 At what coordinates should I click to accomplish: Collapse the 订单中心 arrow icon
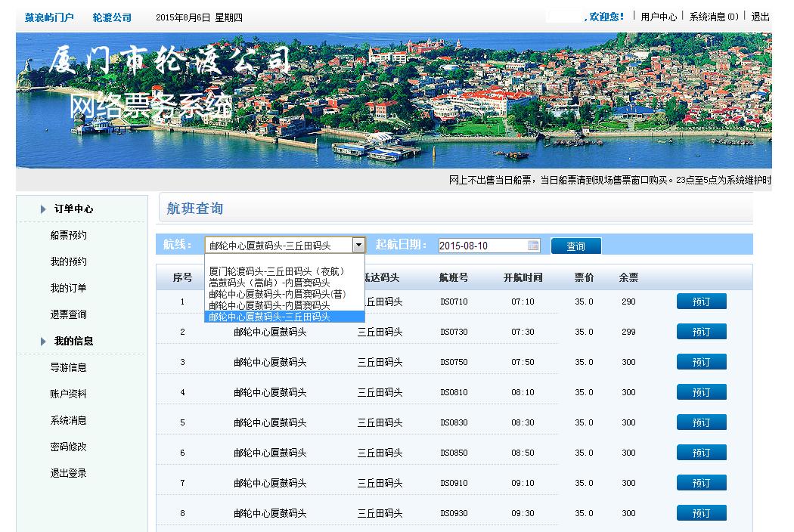click(x=43, y=209)
